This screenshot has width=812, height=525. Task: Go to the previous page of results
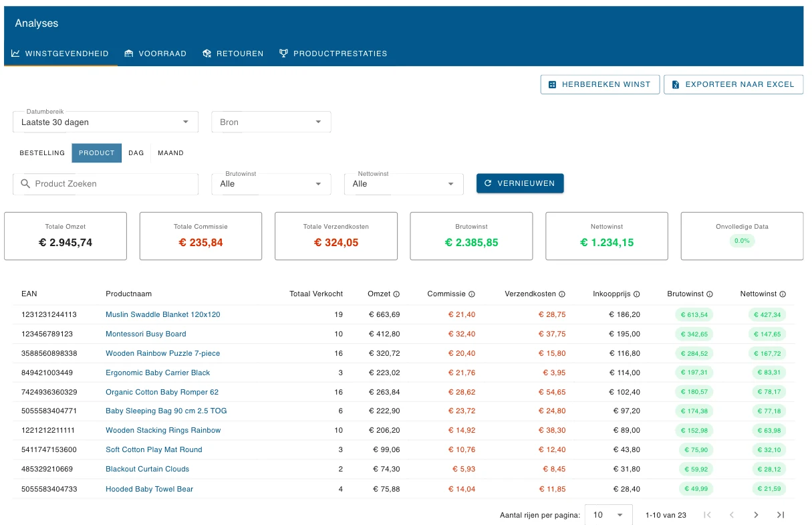click(x=732, y=515)
